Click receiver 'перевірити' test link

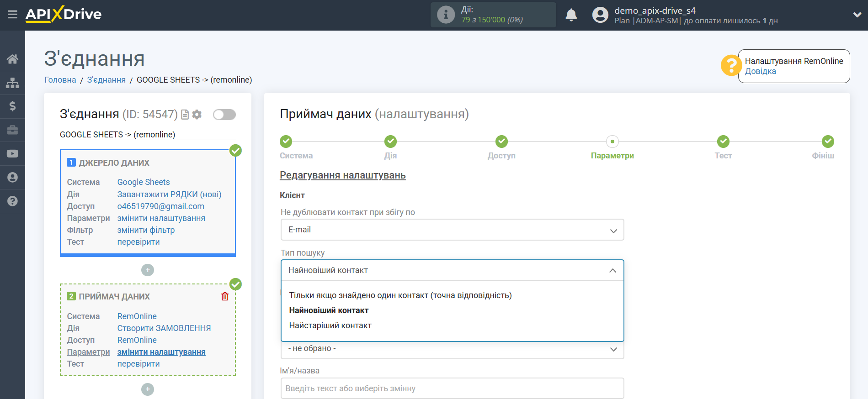[x=138, y=364]
